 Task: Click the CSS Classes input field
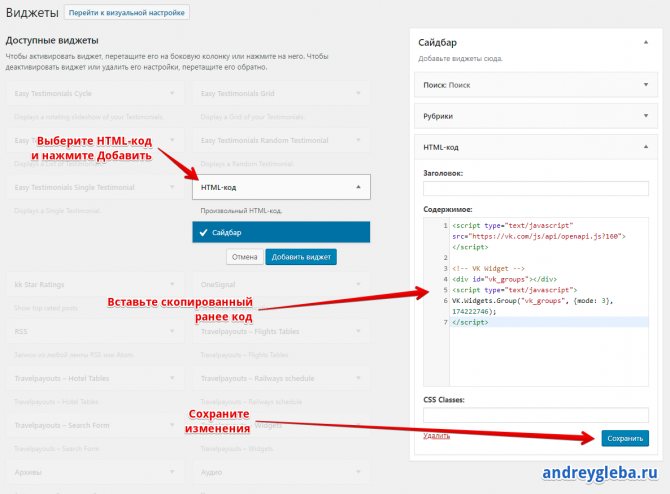[x=536, y=415]
